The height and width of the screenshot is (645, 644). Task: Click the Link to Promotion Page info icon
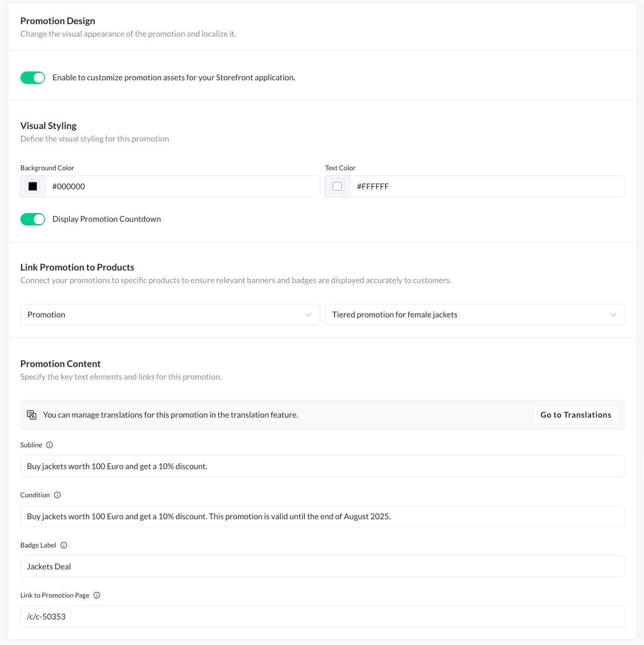click(x=97, y=595)
